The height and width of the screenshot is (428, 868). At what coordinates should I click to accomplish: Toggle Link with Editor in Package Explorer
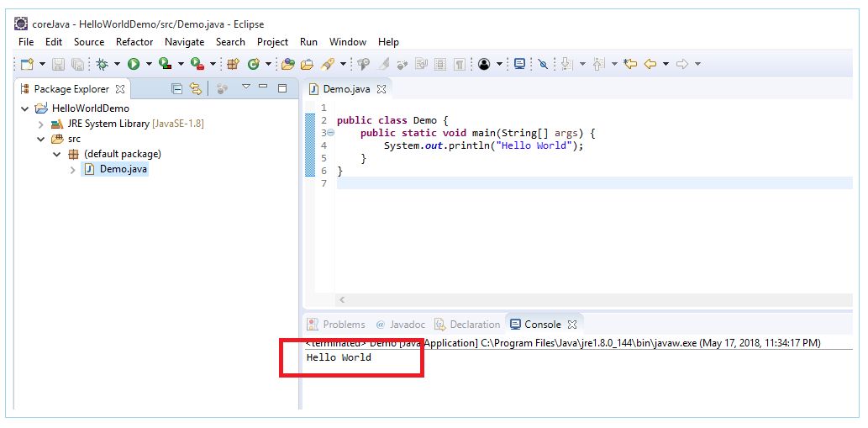(x=196, y=88)
